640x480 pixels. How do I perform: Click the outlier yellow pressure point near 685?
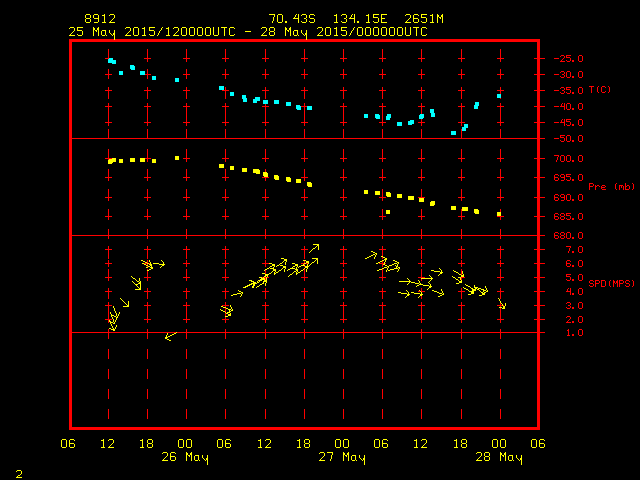click(x=388, y=212)
